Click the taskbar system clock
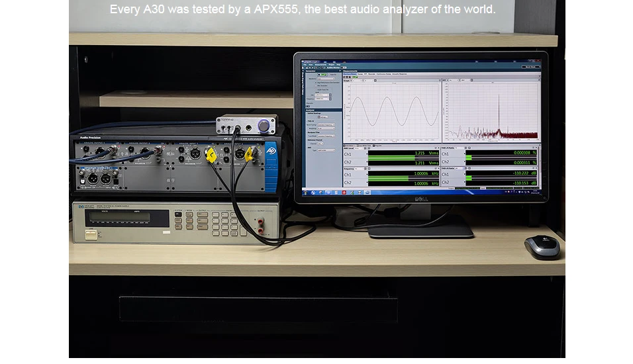 click(x=535, y=192)
